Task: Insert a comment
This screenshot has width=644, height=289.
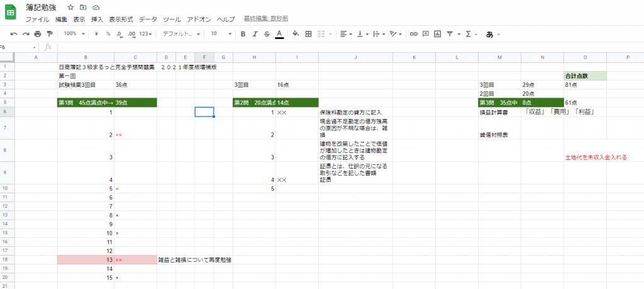Action: [x=426, y=34]
